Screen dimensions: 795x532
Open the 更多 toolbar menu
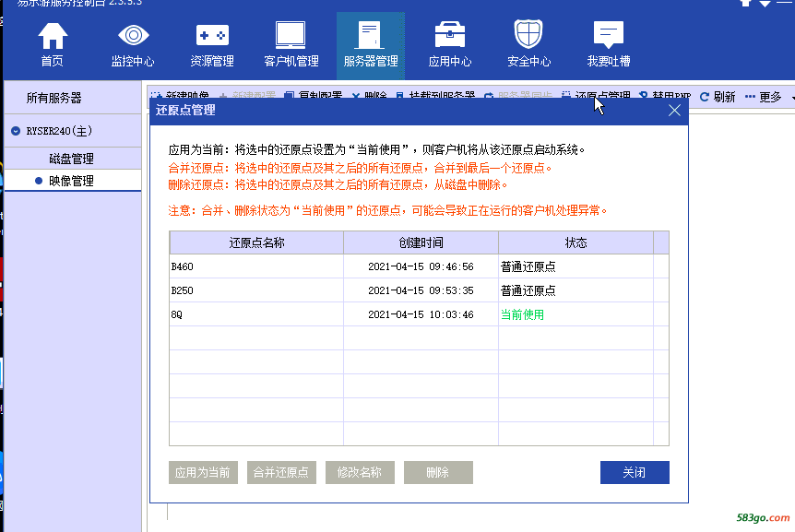tap(763, 96)
